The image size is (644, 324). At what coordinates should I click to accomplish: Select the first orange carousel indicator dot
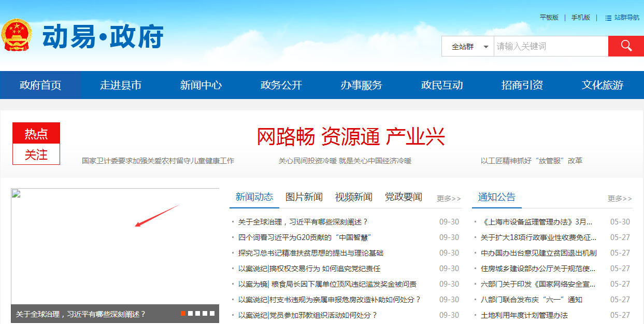[183, 313]
